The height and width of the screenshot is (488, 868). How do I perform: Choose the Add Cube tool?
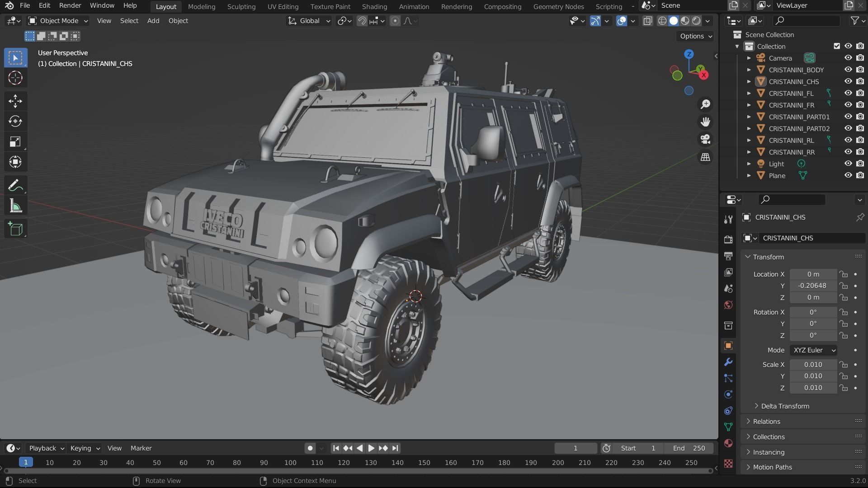[x=15, y=229]
